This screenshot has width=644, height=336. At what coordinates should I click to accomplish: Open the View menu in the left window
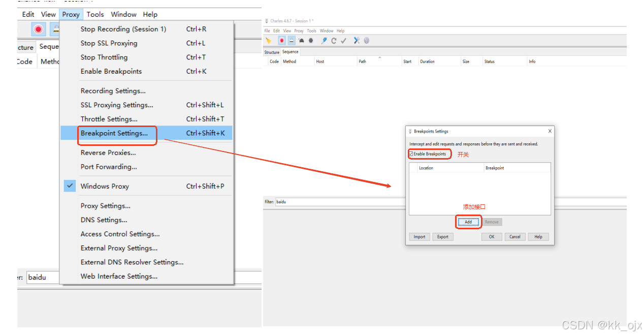point(48,14)
